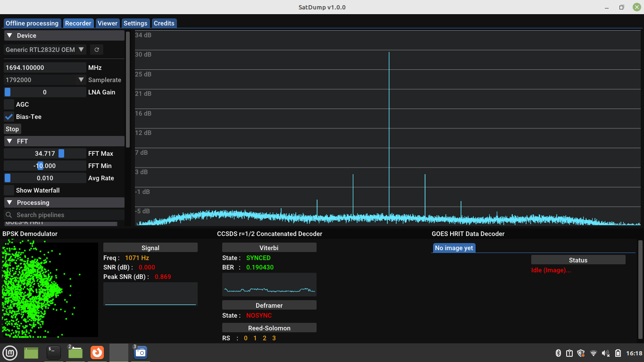Click the Wi-Fi icon in system tray
Viewport: 644px width, 362px height.
click(593, 353)
